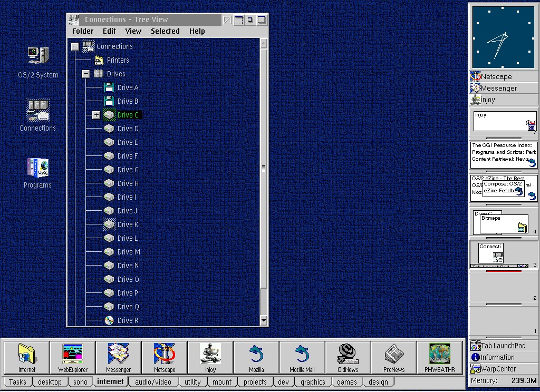Expand the Drive C tree node

96,115
